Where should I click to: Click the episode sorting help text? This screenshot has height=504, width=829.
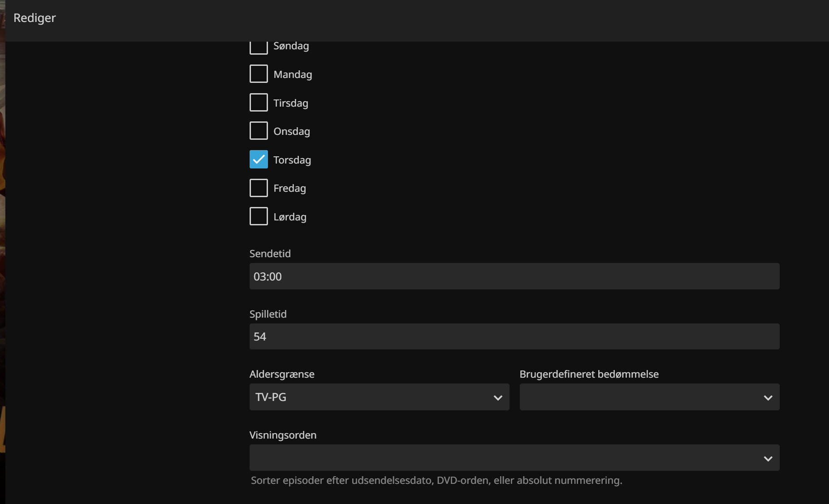click(x=436, y=480)
